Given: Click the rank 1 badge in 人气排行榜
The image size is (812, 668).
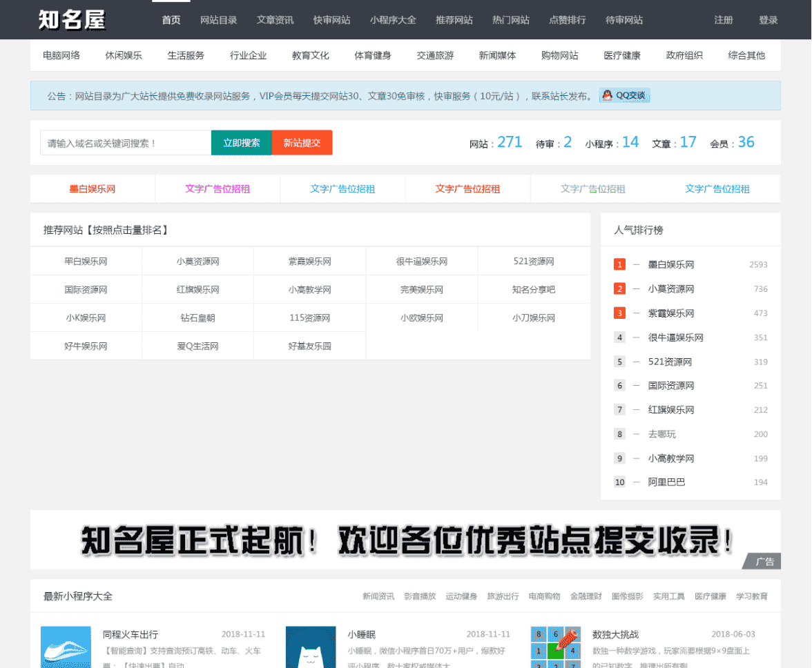Looking at the screenshot, I should pos(619,264).
